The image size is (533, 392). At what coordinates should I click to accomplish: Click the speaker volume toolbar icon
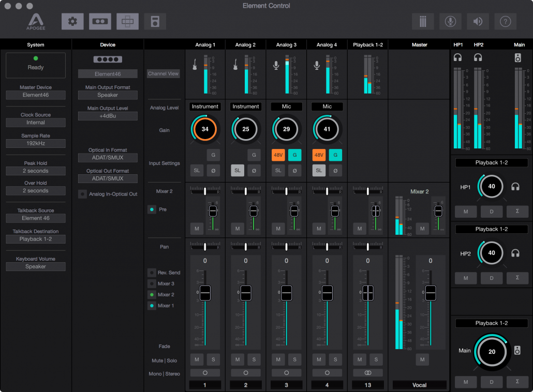478,21
